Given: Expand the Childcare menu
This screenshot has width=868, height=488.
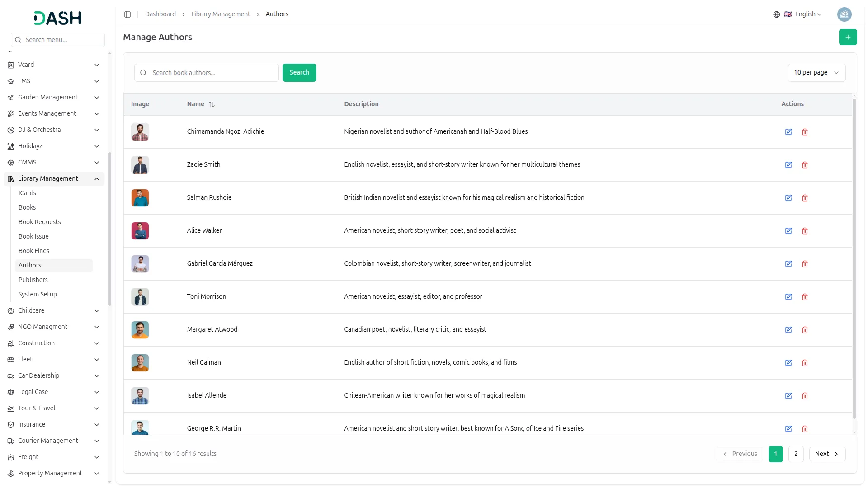Looking at the screenshot, I should tap(54, 311).
